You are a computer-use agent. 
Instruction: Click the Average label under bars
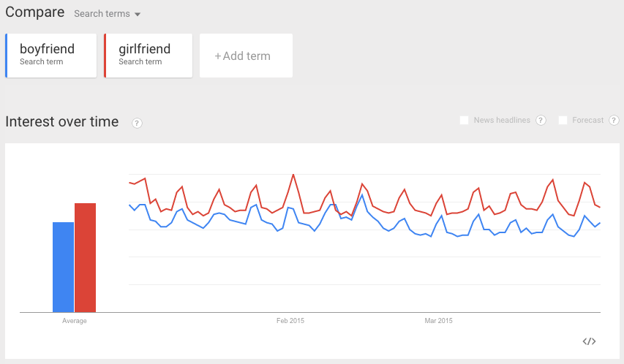coord(75,321)
